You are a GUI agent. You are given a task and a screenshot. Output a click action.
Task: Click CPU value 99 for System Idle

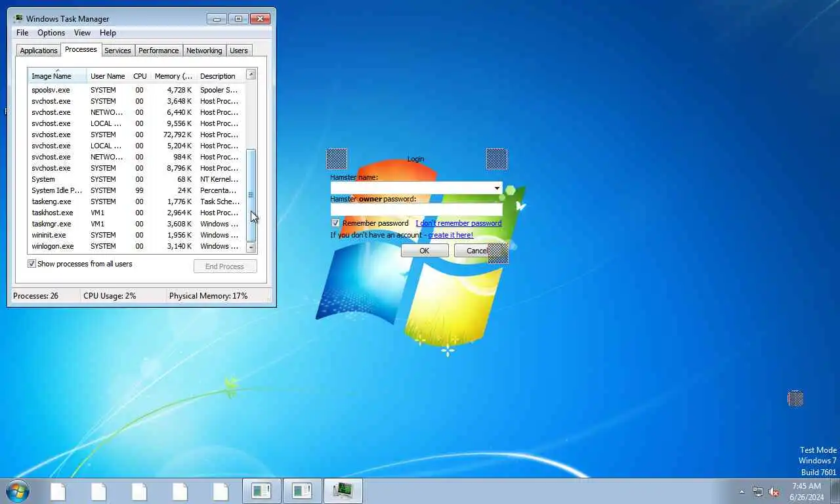click(x=139, y=190)
